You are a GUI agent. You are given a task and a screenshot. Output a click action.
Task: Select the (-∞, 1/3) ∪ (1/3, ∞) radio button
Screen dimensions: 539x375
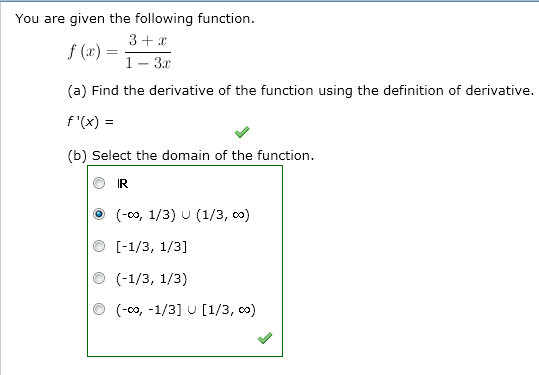(99, 214)
